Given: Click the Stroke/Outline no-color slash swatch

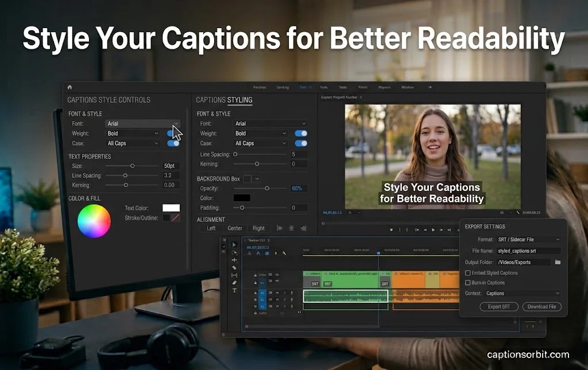Looking at the screenshot, I should (175, 217).
